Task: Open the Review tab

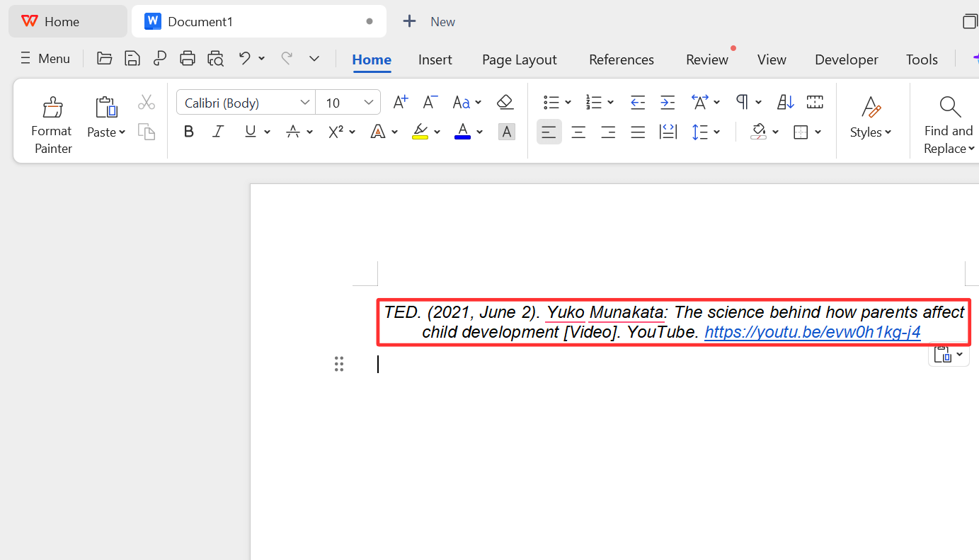Action: pyautogui.click(x=706, y=59)
